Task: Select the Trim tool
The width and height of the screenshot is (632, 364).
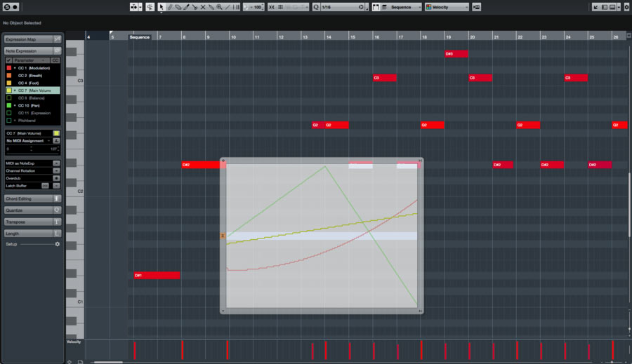Action: click(x=186, y=7)
